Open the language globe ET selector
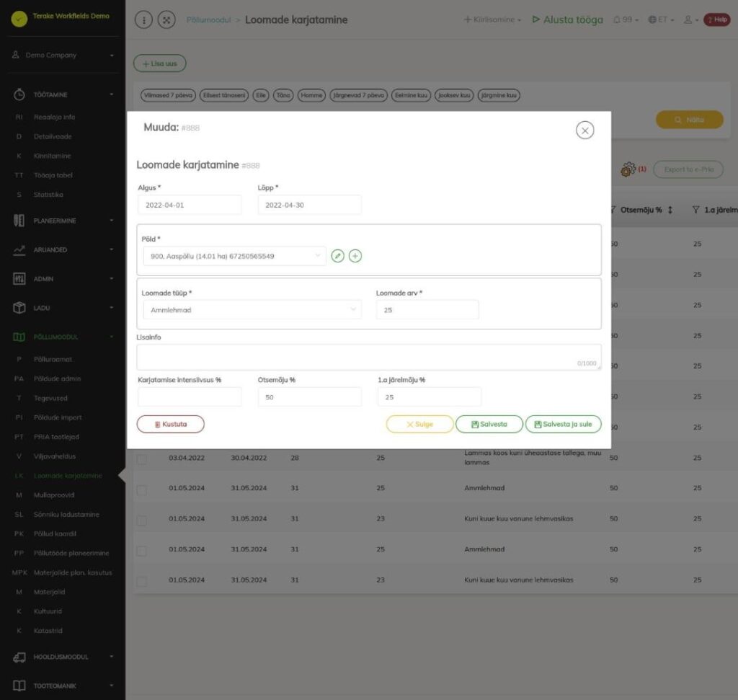This screenshot has width=738, height=700. point(661,19)
